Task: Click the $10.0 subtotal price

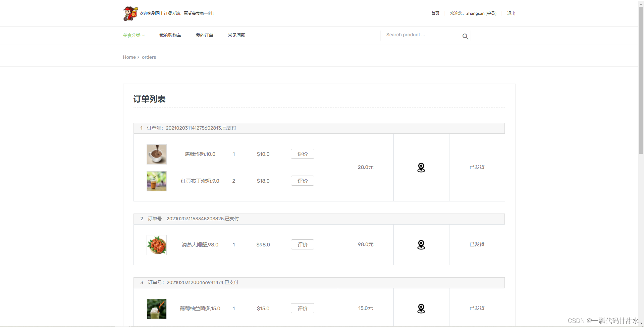Action: pyautogui.click(x=263, y=154)
